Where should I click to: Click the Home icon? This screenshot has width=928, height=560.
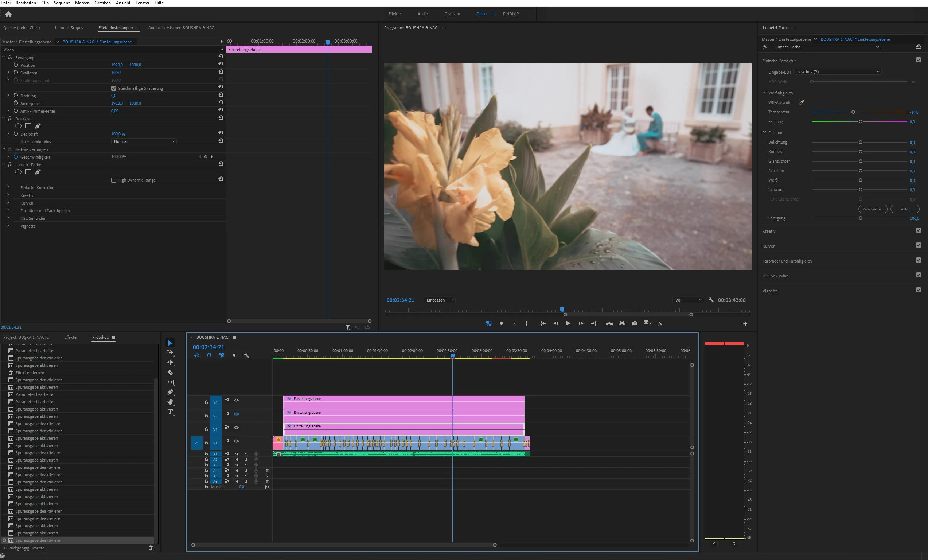[x=8, y=14]
